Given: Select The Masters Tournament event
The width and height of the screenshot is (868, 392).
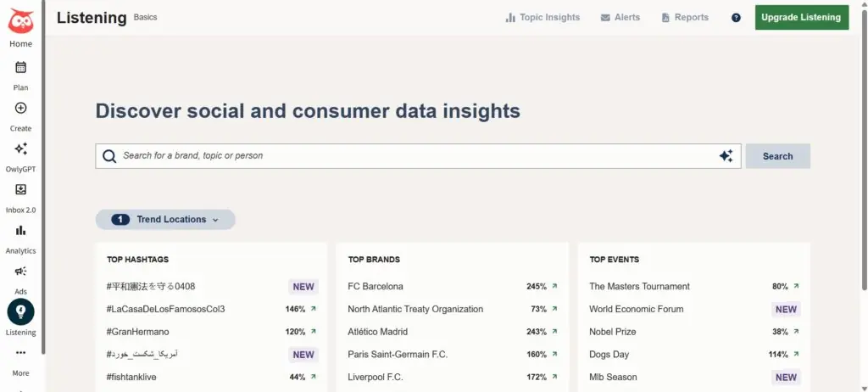Looking at the screenshot, I should click(x=639, y=287).
